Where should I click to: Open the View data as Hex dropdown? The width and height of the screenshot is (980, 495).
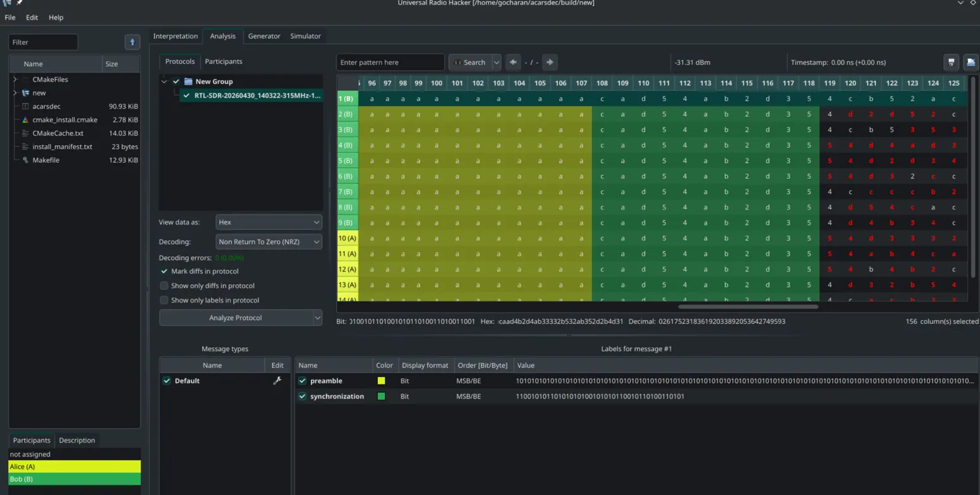click(x=269, y=222)
